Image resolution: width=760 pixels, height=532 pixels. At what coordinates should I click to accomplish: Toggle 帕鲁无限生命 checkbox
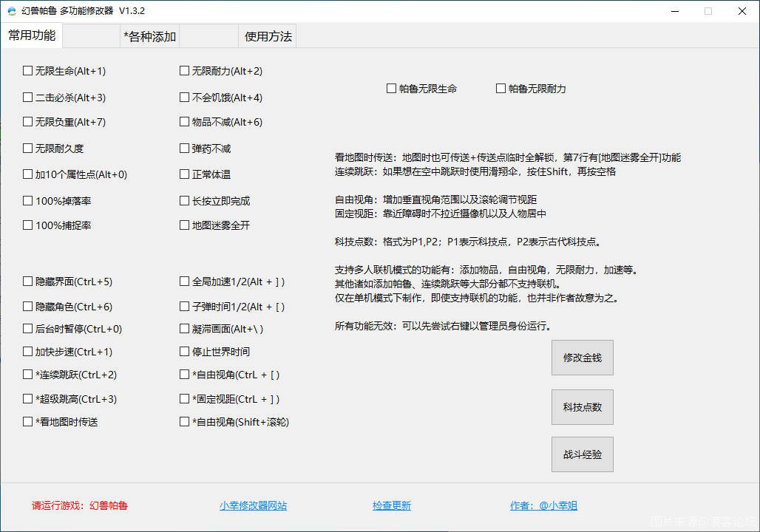392,89
